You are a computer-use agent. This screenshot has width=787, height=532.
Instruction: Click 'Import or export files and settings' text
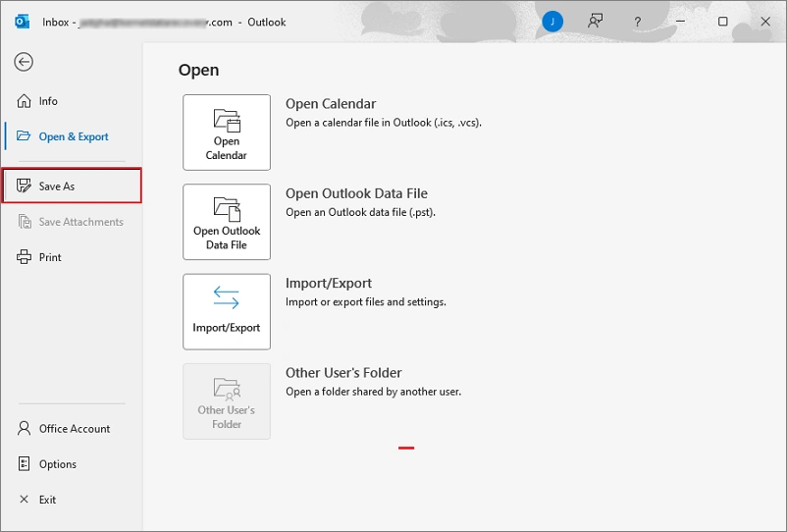click(x=365, y=302)
